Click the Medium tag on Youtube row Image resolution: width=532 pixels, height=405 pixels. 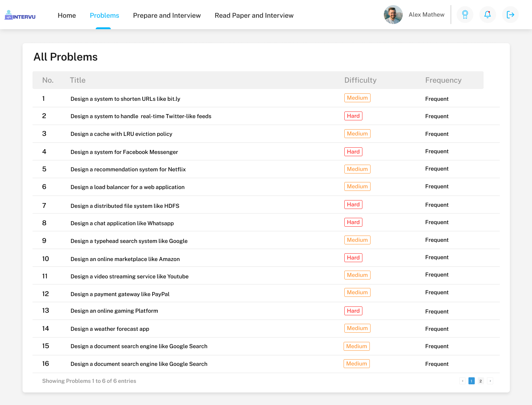357,275
